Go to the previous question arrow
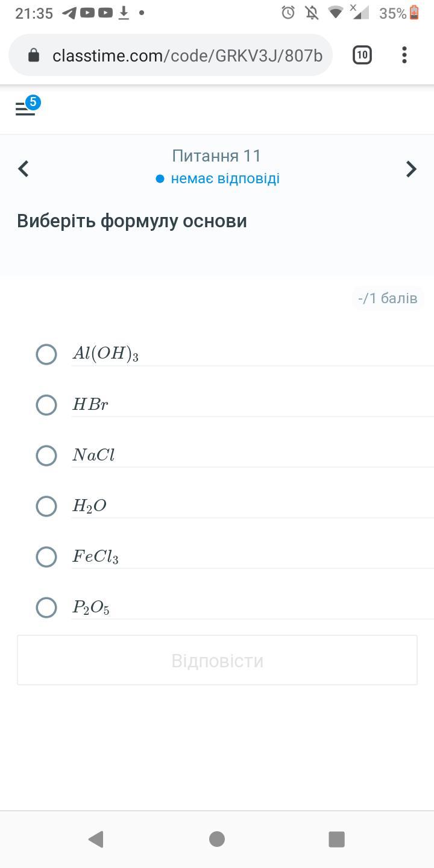Image resolution: width=434 pixels, height=868 pixels. [x=24, y=169]
